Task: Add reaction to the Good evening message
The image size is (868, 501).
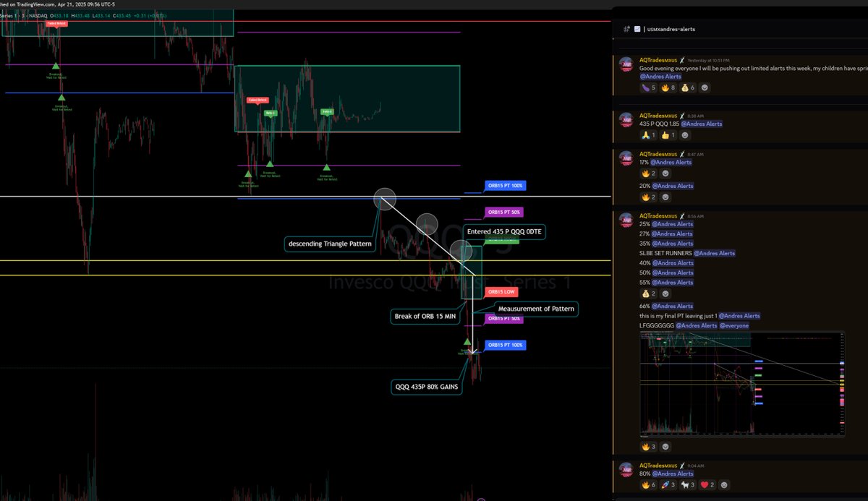Action: click(x=706, y=87)
